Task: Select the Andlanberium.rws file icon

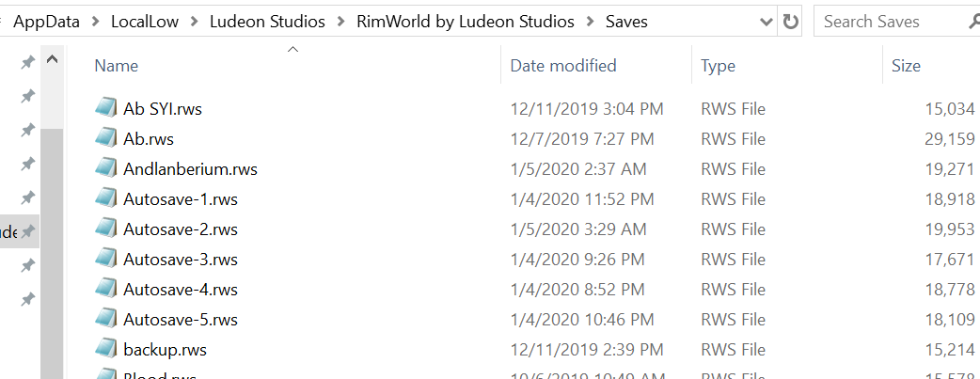Action: click(106, 167)
